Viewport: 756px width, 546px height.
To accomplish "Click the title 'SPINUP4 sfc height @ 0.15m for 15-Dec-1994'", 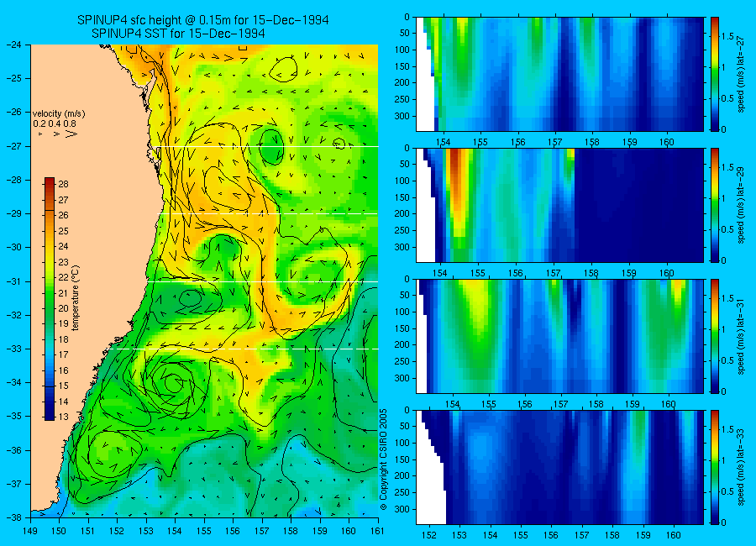I will tap(203, 20).
